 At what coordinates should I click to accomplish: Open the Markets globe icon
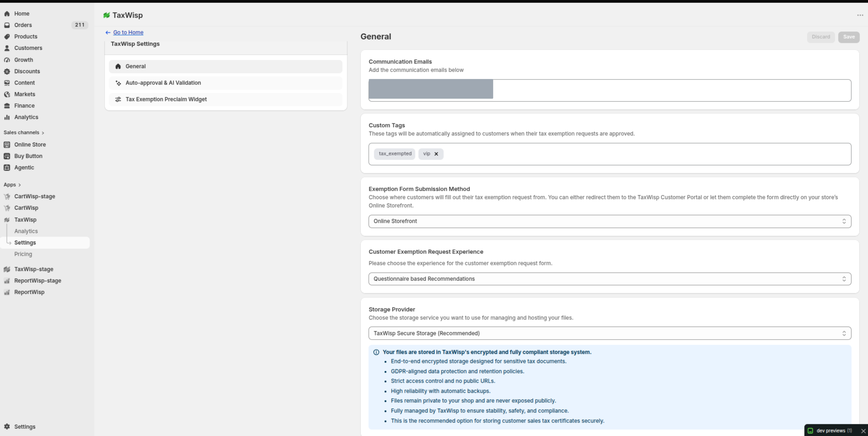7,94
